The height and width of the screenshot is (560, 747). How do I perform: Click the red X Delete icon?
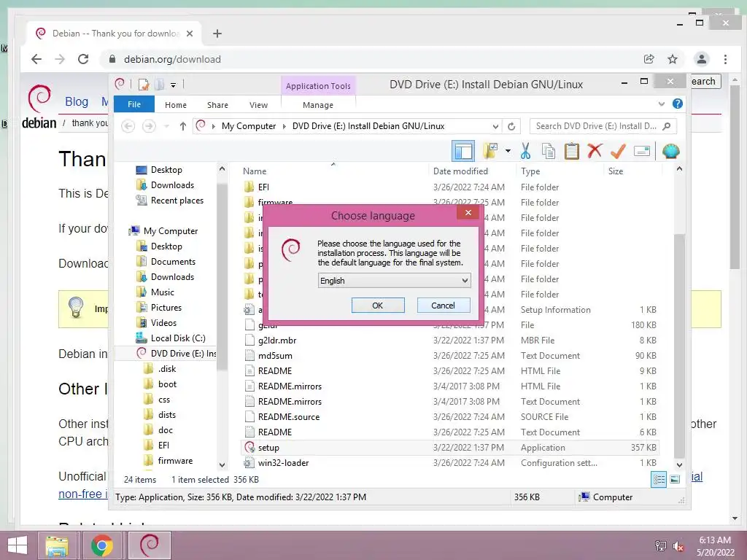[x=595, y=152]
